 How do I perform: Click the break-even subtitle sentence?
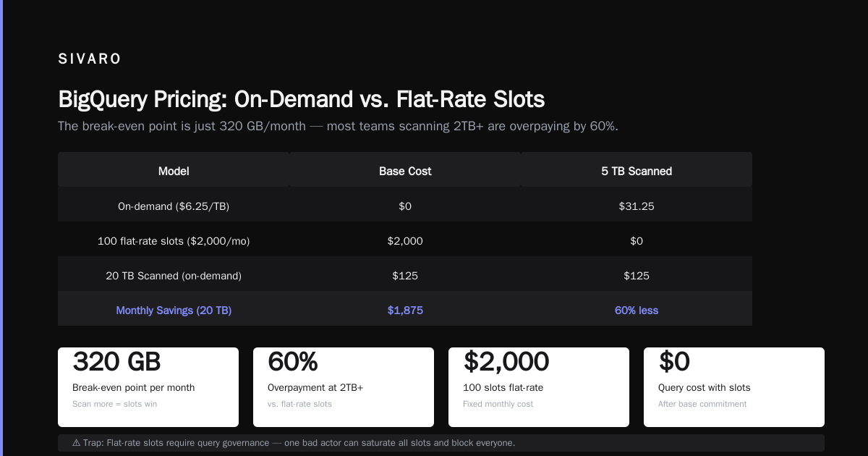point(338,127)
